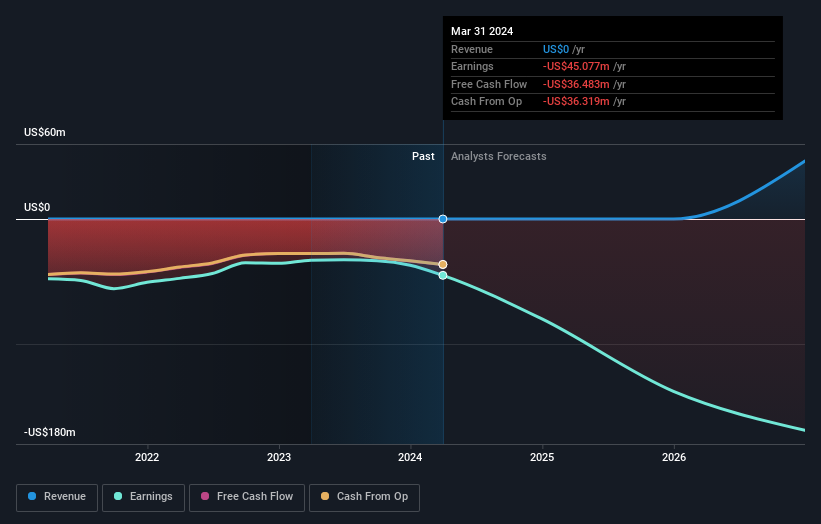Click the Free Cash Flow label in the tooltip
Viewport: 821px width, 524px height.
489,84
